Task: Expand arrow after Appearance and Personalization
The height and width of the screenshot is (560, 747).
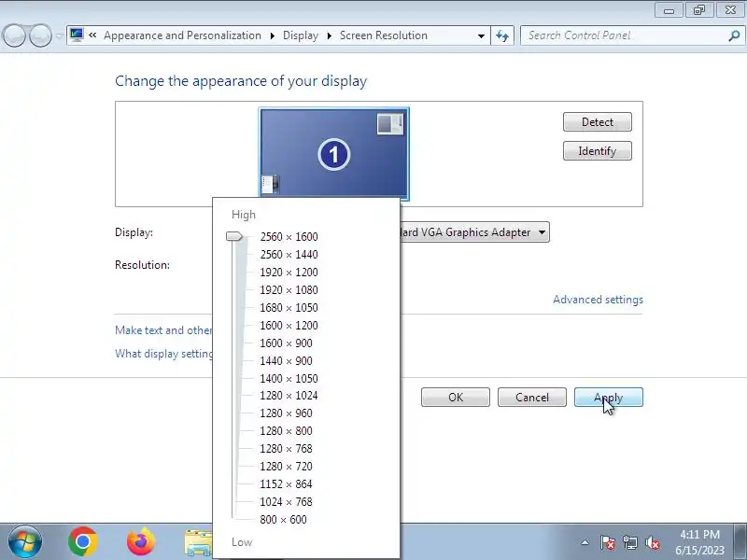Action: (x=272, y=35)
